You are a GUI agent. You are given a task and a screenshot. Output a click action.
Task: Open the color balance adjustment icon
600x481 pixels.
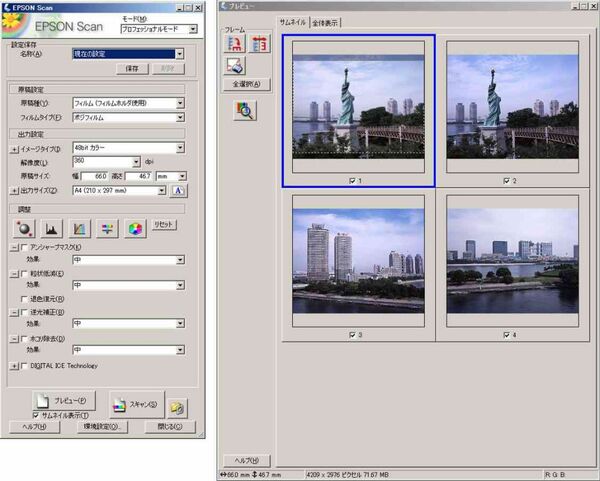coord(108,229)
